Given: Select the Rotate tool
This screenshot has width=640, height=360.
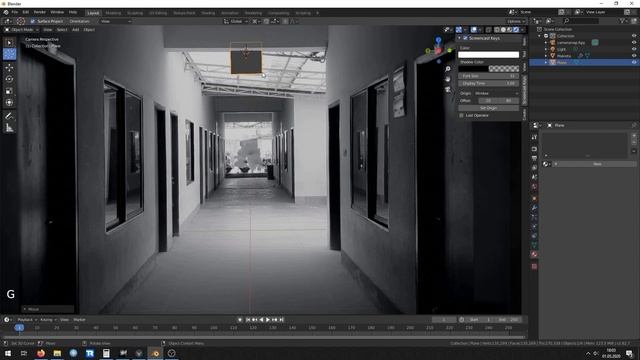Looking at the screenshot, I should [x=9, y=79].
